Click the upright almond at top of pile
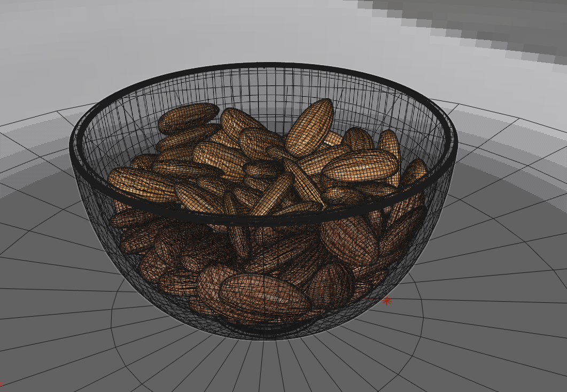Viewport: 567px width, 392px height. pyautogui.click(x=309, y=127)
